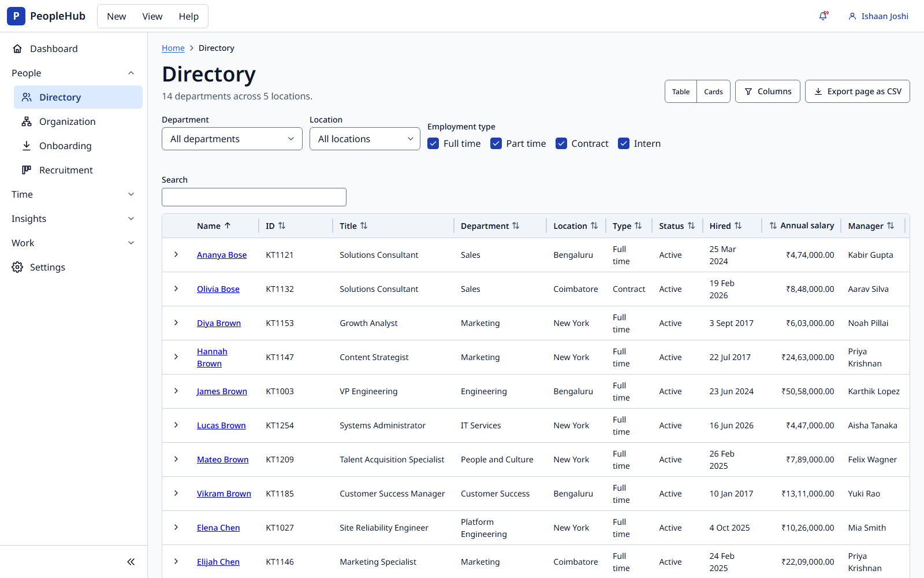Image resolution: width=924 pixels, height=578 pixels.
Task: Sort by Department column arrows
Action: [516, 226]
